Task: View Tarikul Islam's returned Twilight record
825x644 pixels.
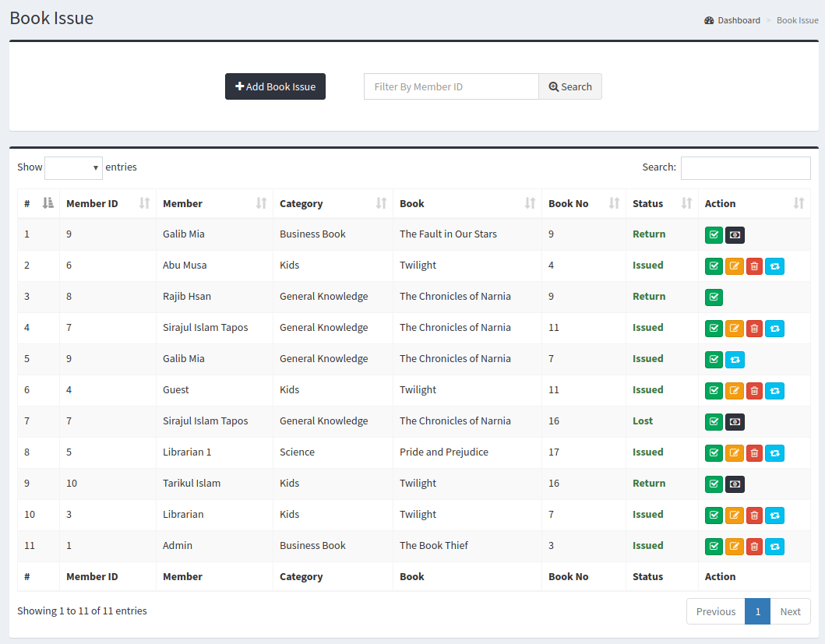Action: tap(735, 484)
